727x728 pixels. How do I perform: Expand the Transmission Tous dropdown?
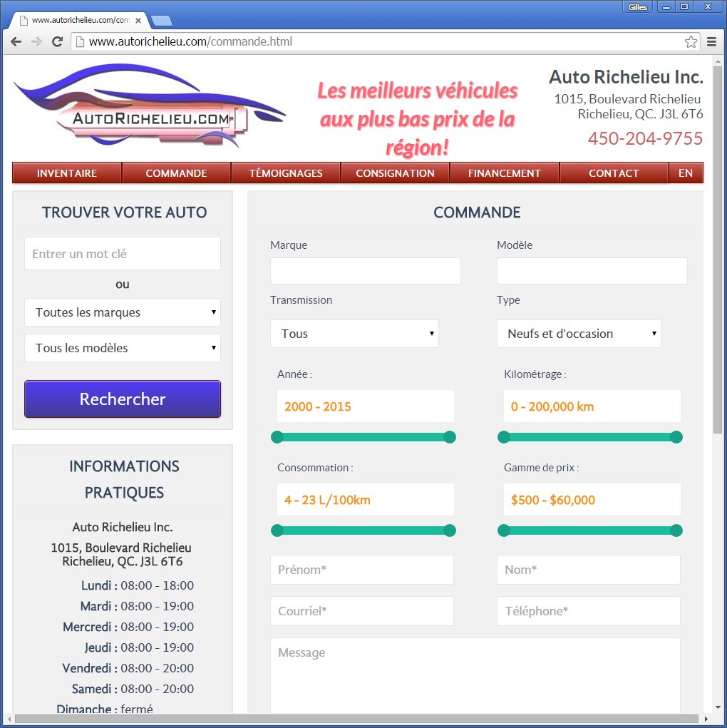tap(355, 334)
